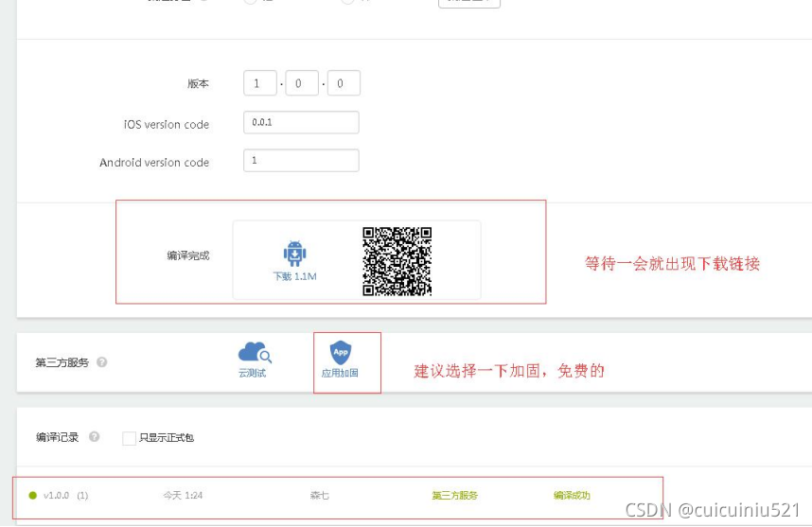Screen dimensions: 812x527
Task: Click the 今天 1:24 build time
Action: pos(183,496)
